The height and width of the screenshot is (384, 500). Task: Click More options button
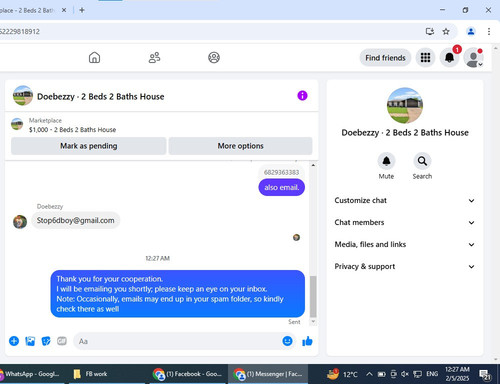pos(240,146)
